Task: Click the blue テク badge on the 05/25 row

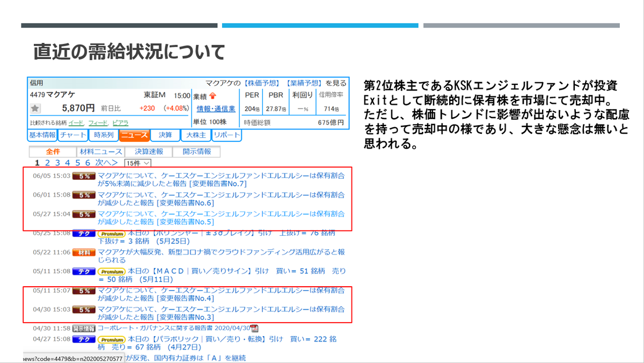Action: click(x=84, y=234)
